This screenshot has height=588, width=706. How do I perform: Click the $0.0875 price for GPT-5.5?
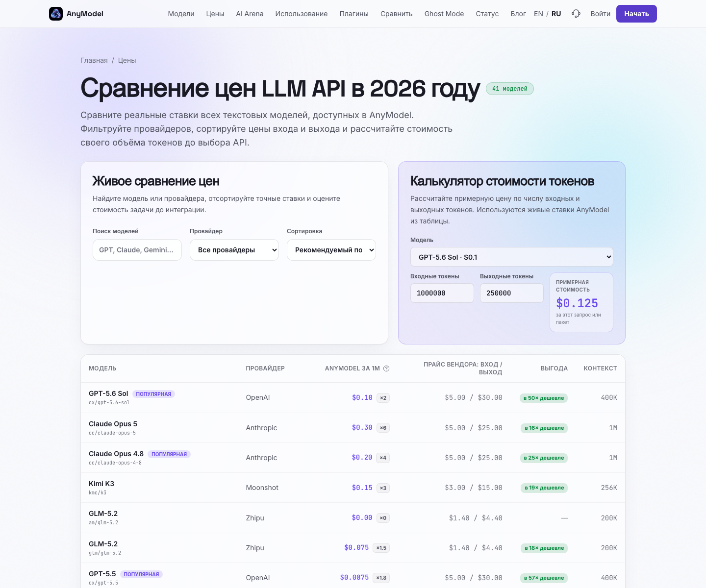click(354, 577)
